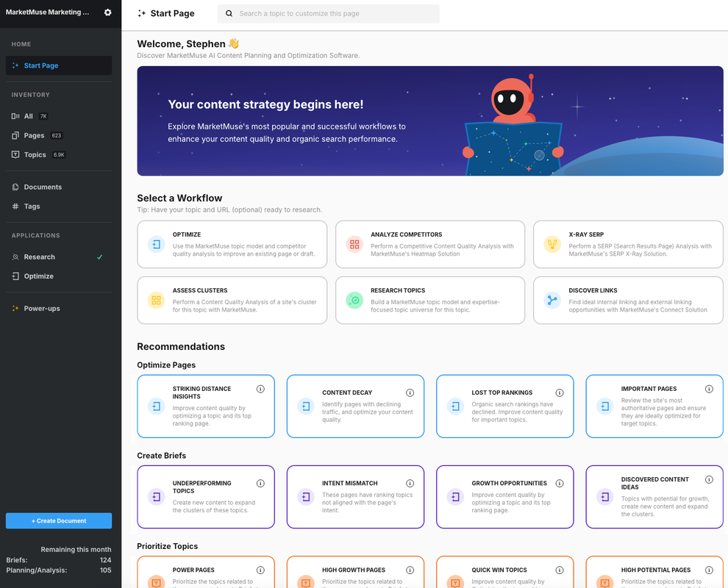Viewport: 728px width, 588px height.
Task: Go to Start Page in sidebar
Action: click(x=59, y=65)
